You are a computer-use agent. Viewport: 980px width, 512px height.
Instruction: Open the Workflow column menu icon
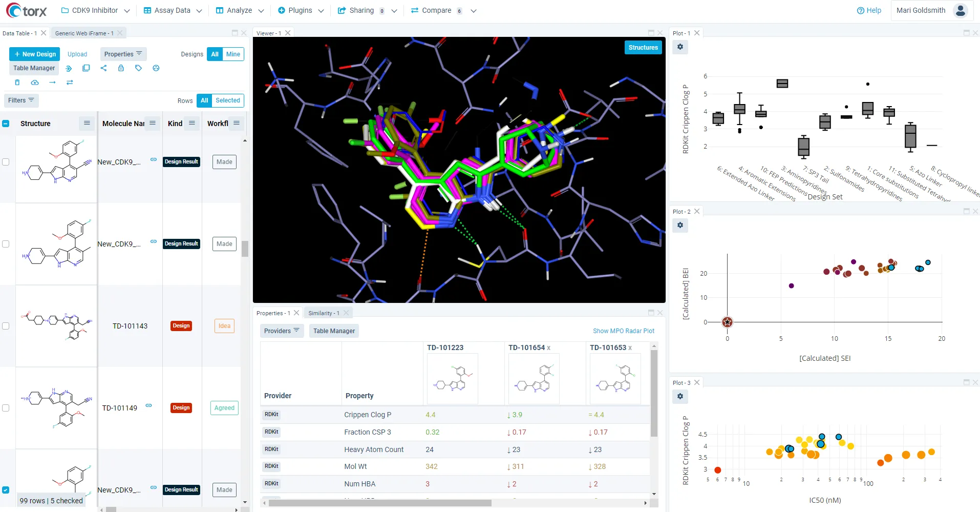coord(237,124)
